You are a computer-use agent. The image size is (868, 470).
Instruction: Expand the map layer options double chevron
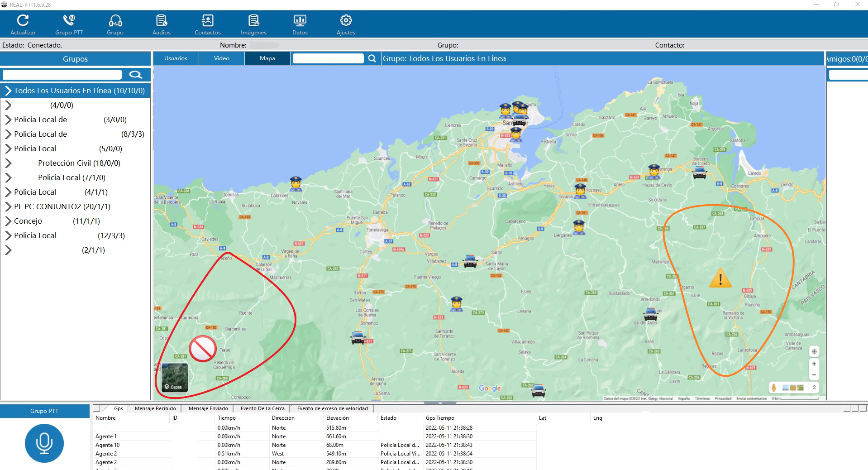(814, 388)
